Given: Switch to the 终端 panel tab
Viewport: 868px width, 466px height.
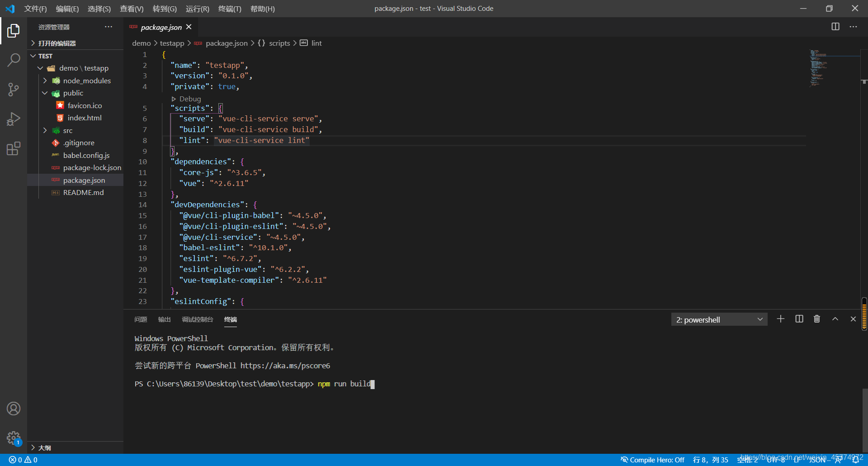Looking at the screenshot, I should click(x=231, y=319).
